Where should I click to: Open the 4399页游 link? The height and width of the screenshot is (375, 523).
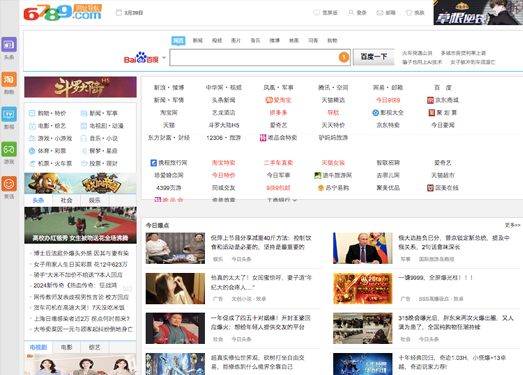(x=169, y=188)
